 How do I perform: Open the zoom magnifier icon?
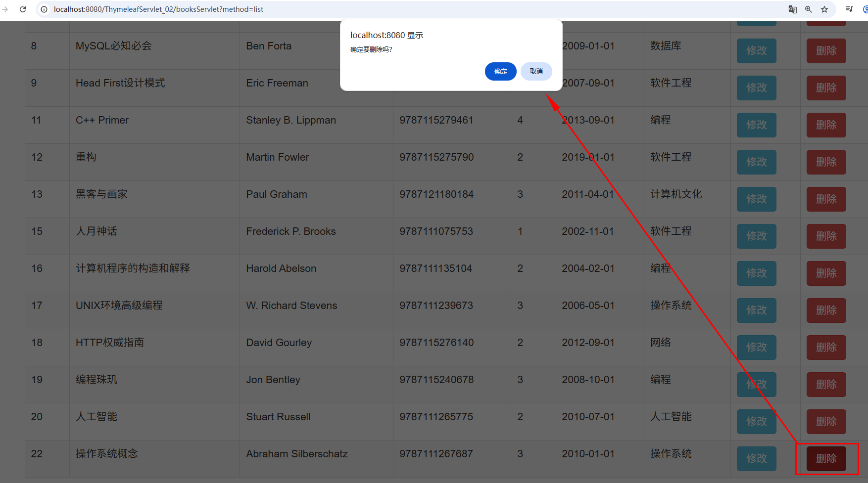tap(809, 9)
